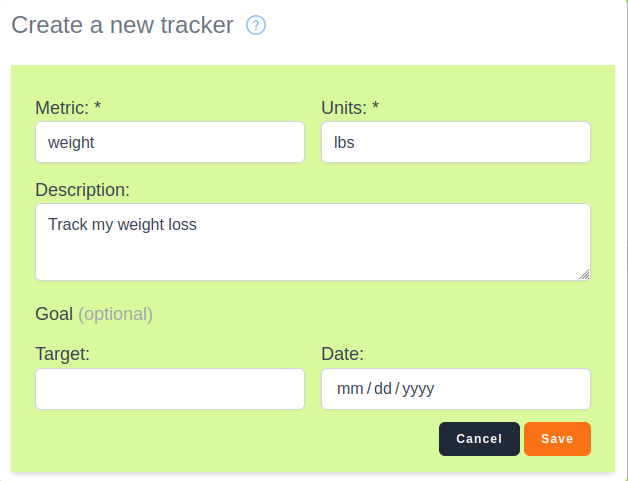
Task: Click the "Date:" label
Action: click(342, 353)
